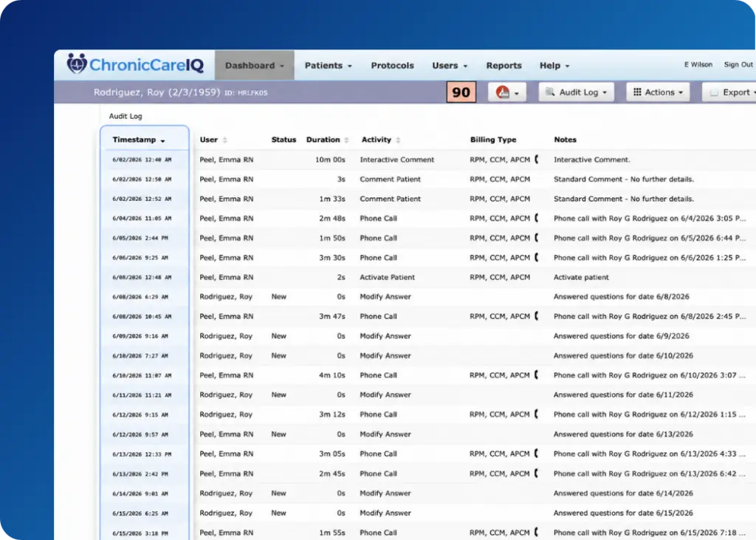Click the Status column header
The width and height of the screenshot is (756, 540).
click(283, 140)
